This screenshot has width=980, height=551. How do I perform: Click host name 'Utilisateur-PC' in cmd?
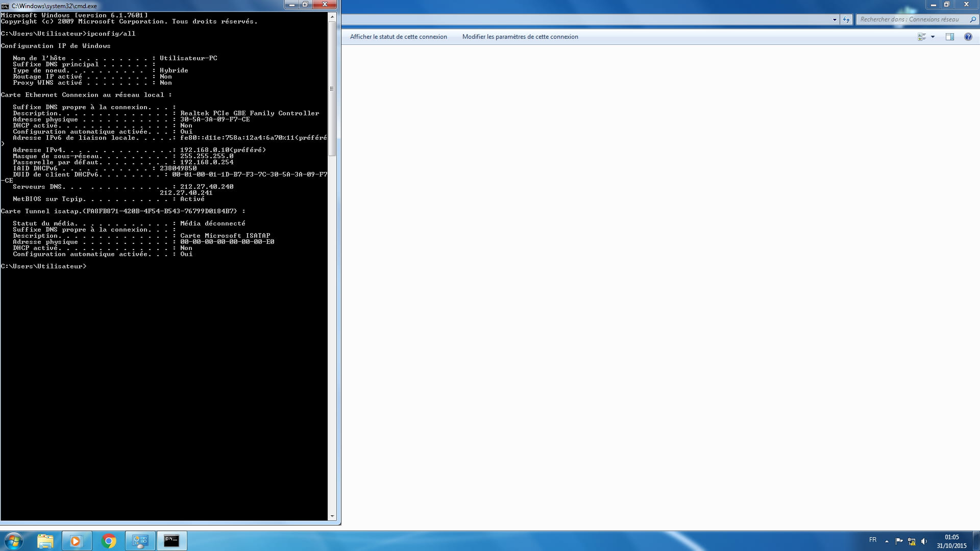tap(188, 58)
